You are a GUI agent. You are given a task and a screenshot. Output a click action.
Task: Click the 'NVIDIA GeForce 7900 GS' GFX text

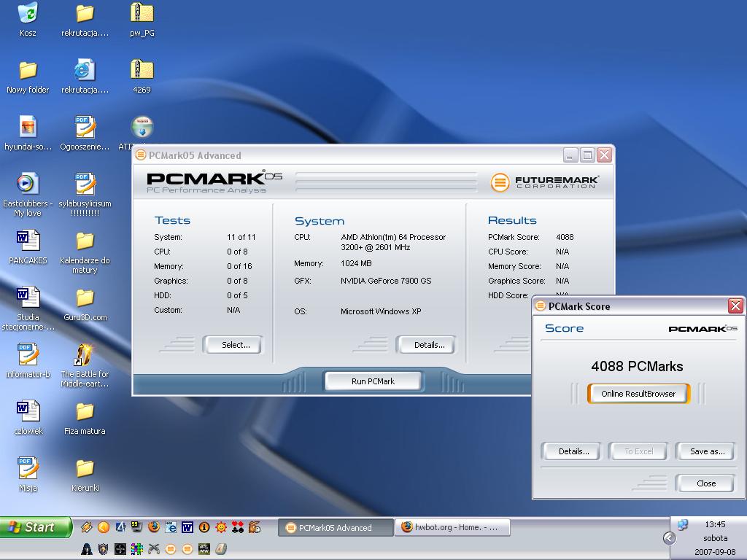(x=386, y=281)
